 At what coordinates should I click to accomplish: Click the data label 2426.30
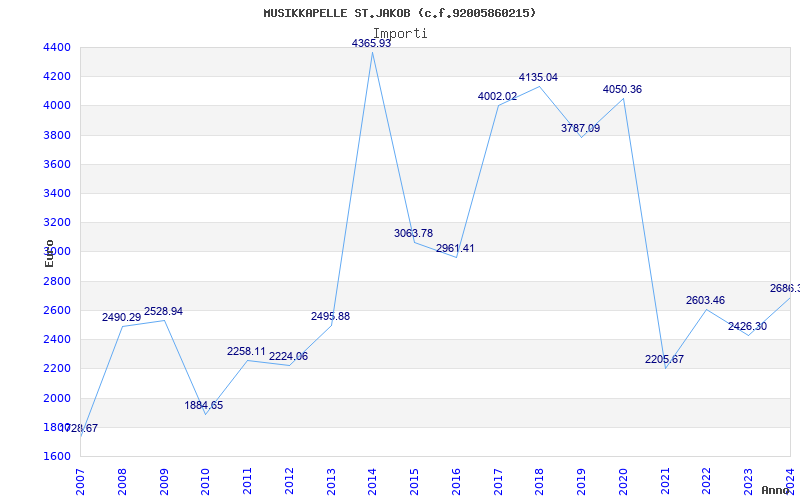747,326
